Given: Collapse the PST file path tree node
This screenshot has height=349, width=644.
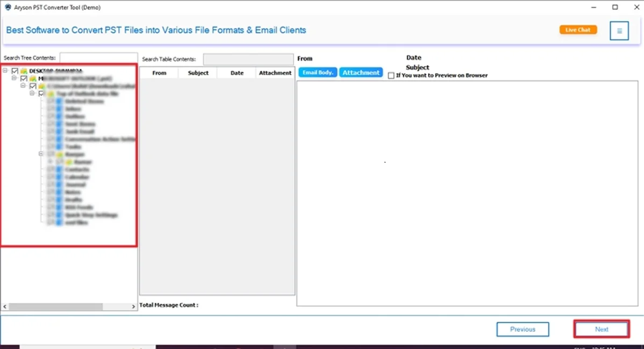Looking at the screenshot, I should [24, 86].
